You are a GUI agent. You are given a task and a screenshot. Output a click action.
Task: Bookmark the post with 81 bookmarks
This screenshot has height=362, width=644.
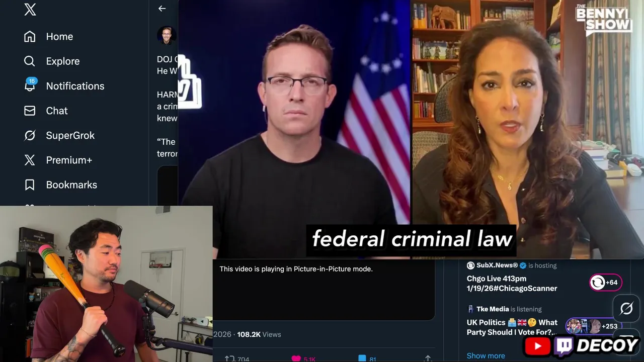(x=362, y=358)
